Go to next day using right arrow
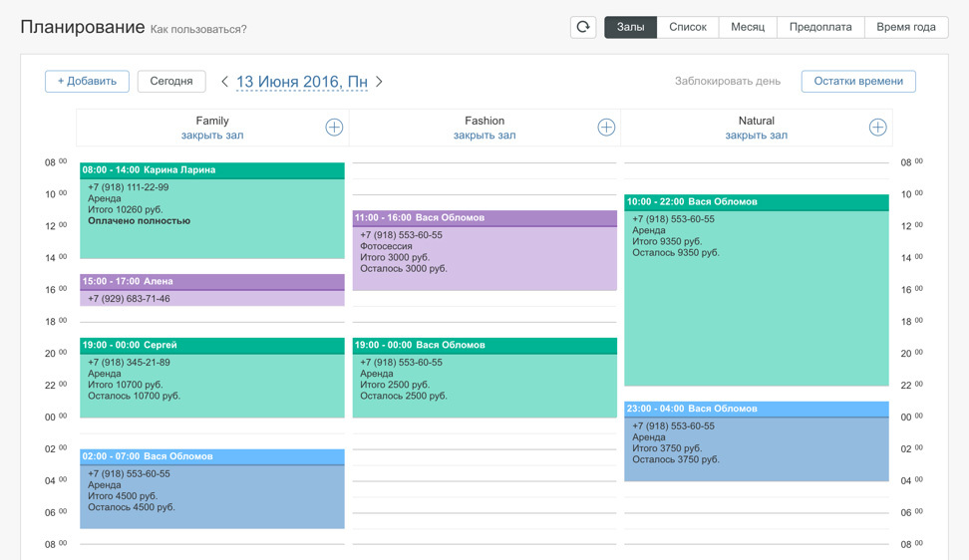This screenshot has width=969, height=560. coord(380,82)
